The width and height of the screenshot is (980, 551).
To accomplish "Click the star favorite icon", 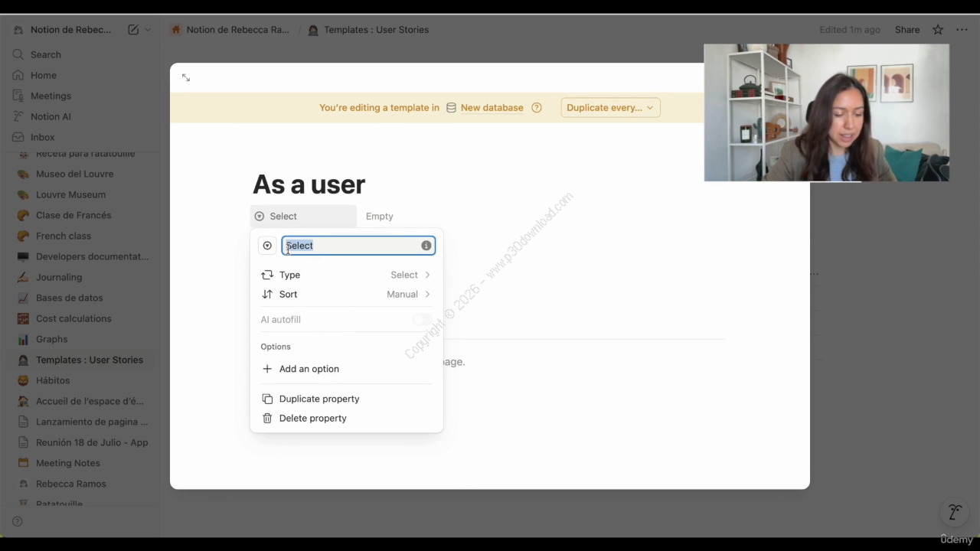I will tap(938, 30).
